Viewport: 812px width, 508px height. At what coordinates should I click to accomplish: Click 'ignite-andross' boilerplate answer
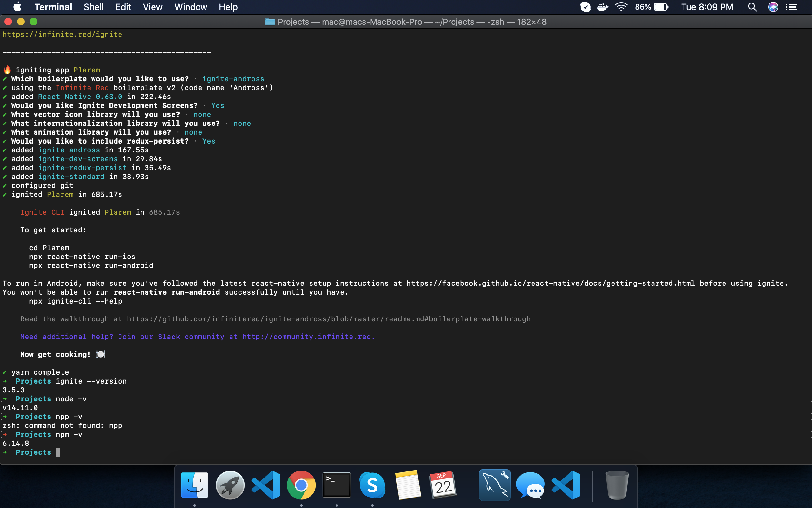pyautogui.click(x=233, y=79)
